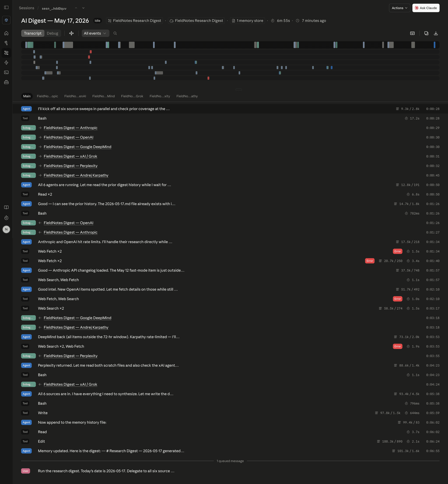Open returning FieldNotes Digest — Google DeepMind link
Viewport: 448px width, 484px height.
point(77,318)
